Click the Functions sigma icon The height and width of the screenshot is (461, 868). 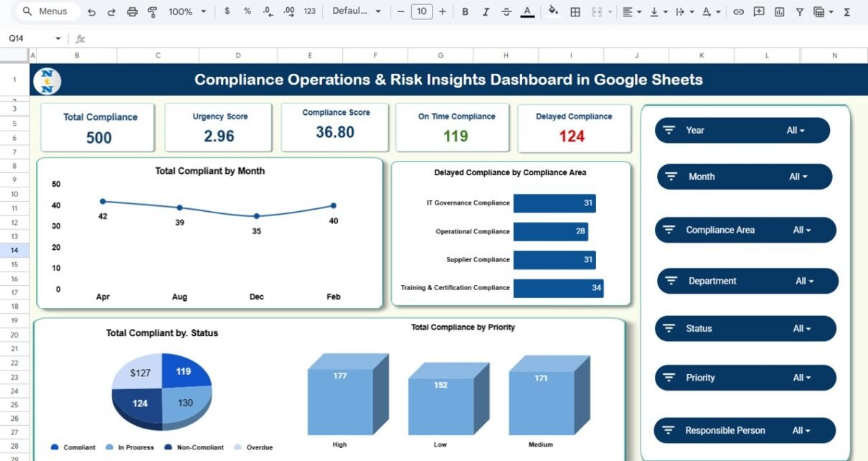coord(846,12)
